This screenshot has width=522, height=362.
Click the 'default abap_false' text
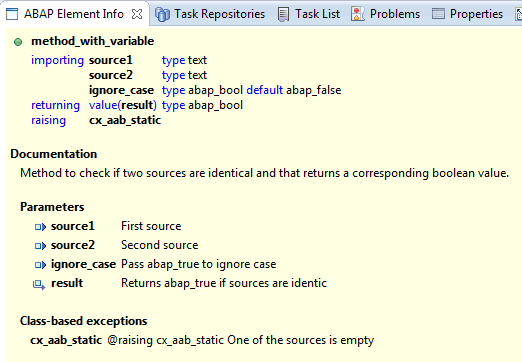click(x=294, y=90)
